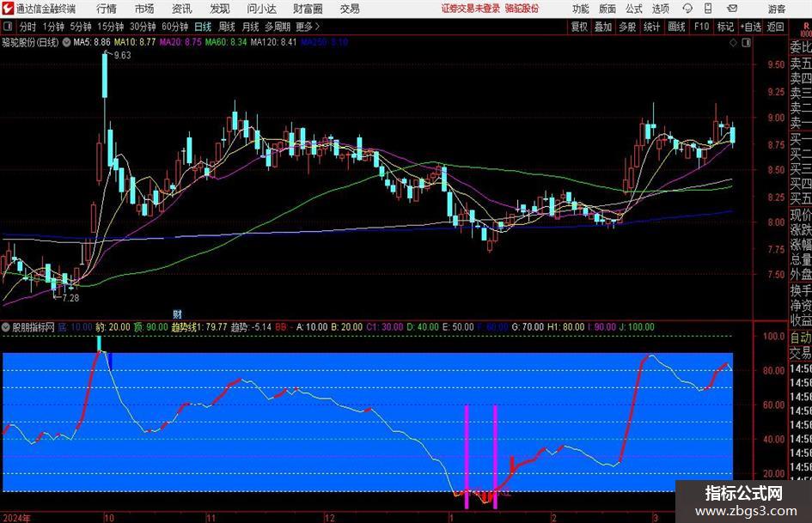Screen dimensions: 812x523
Task: Click the 游客 user label
Action: (x=777, y=9)
